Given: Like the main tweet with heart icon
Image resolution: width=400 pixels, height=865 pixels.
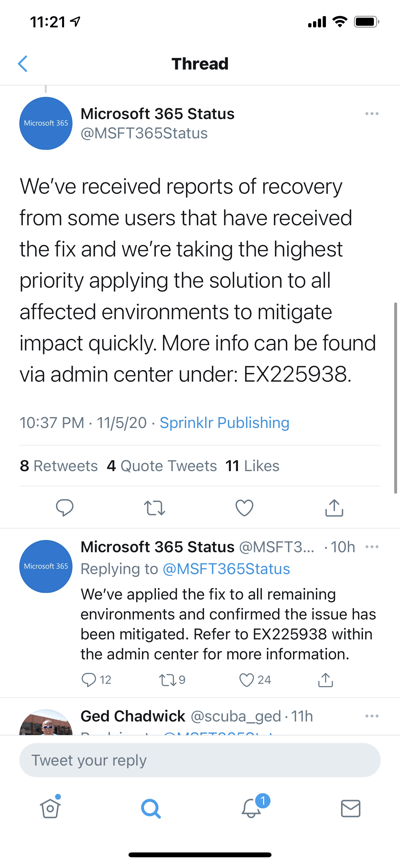Looking at the screenshot, I should pyautogui.click(x=244, y=508).
